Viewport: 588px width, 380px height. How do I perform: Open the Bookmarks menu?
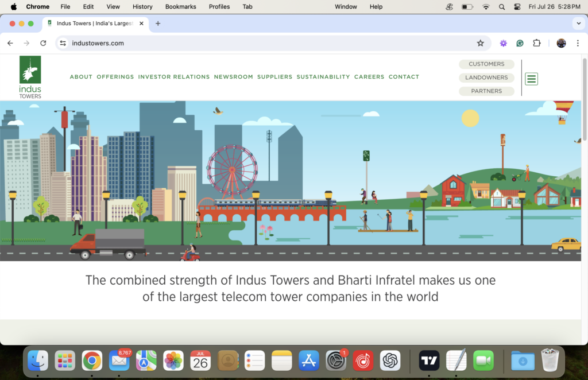click(181, 7)
